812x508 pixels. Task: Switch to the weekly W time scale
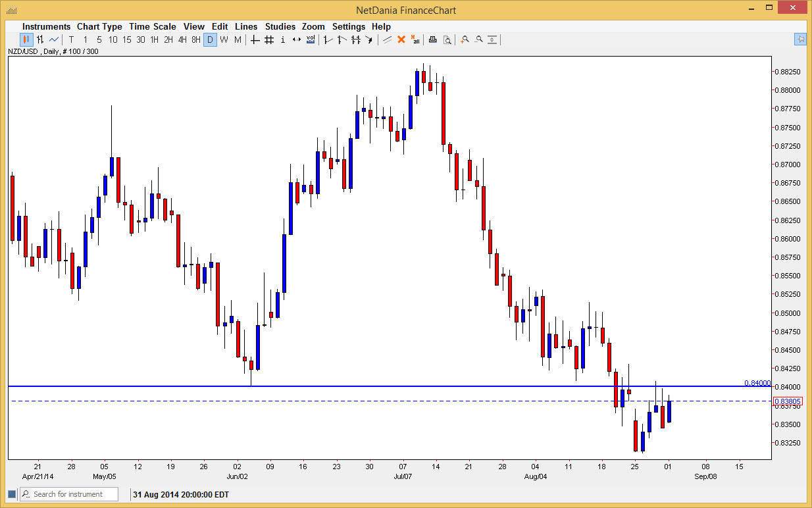point(224,39)
